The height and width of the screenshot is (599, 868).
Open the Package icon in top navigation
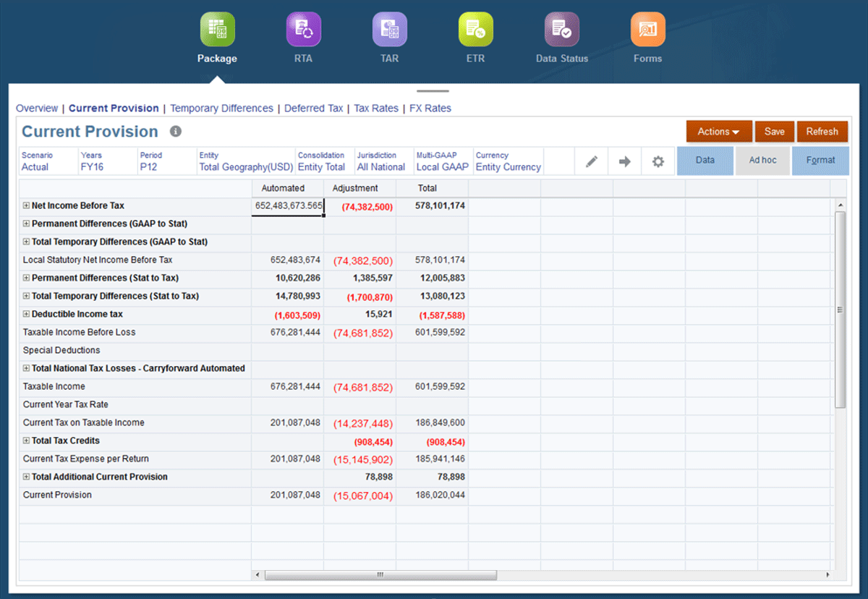coord(217,30)
